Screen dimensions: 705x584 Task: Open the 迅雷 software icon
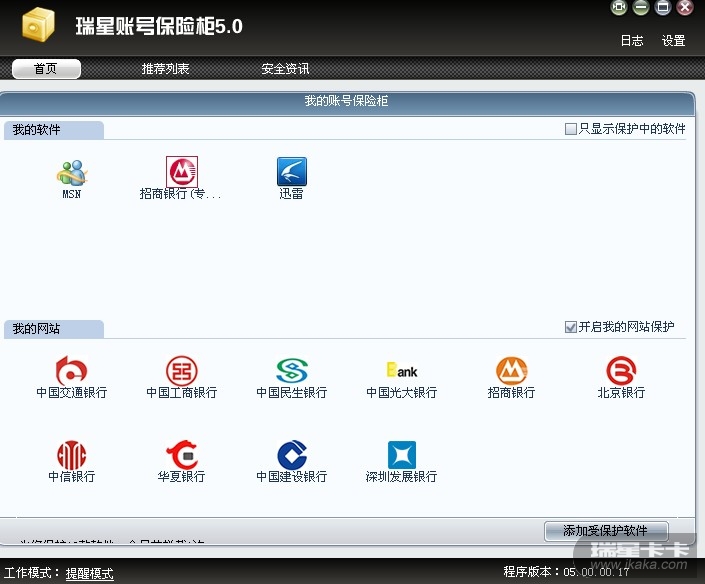[x=292, y=171]
